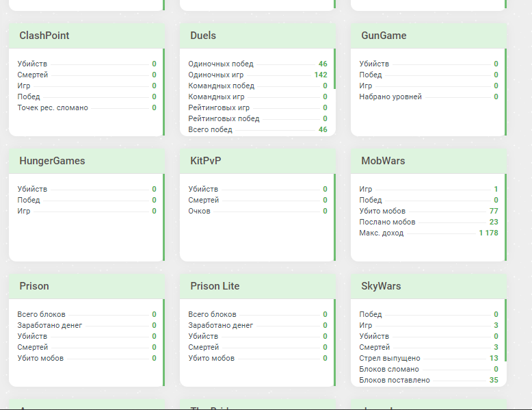Select the Duels card title
The width and height of the screenshot is (532, 410).
203,36
